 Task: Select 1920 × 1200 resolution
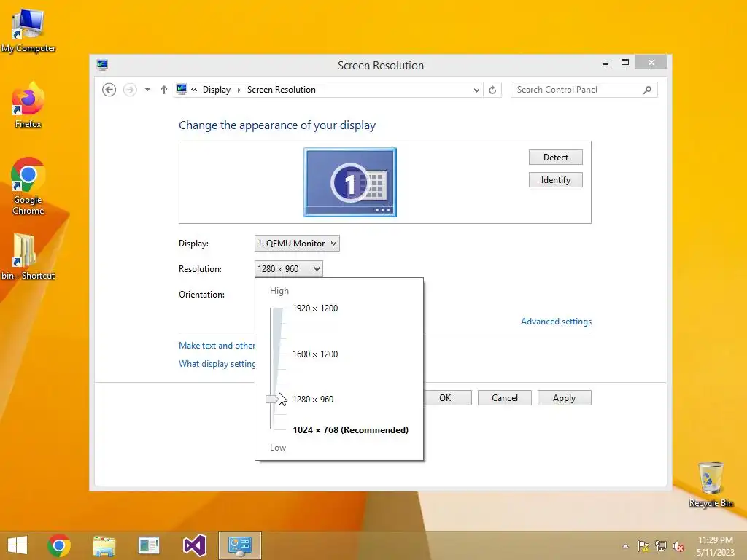point(315,308)
